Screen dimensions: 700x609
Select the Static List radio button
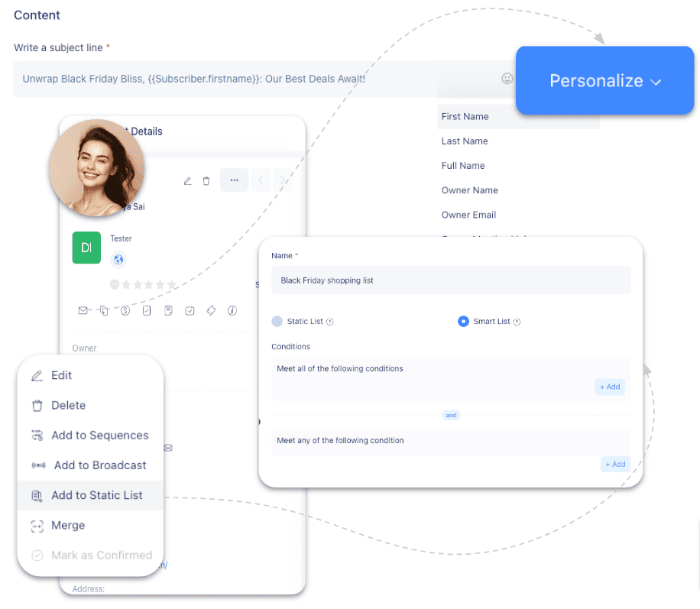[x=277, y=322]
